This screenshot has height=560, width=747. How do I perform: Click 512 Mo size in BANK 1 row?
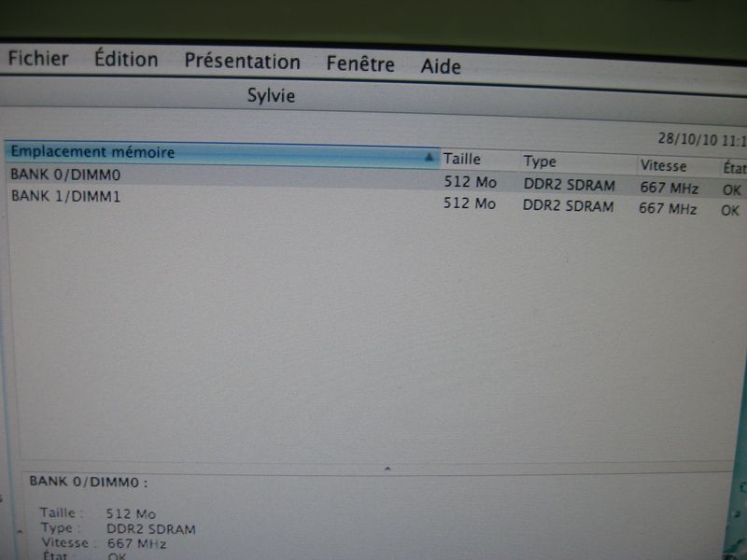click(x=470, y=203)
